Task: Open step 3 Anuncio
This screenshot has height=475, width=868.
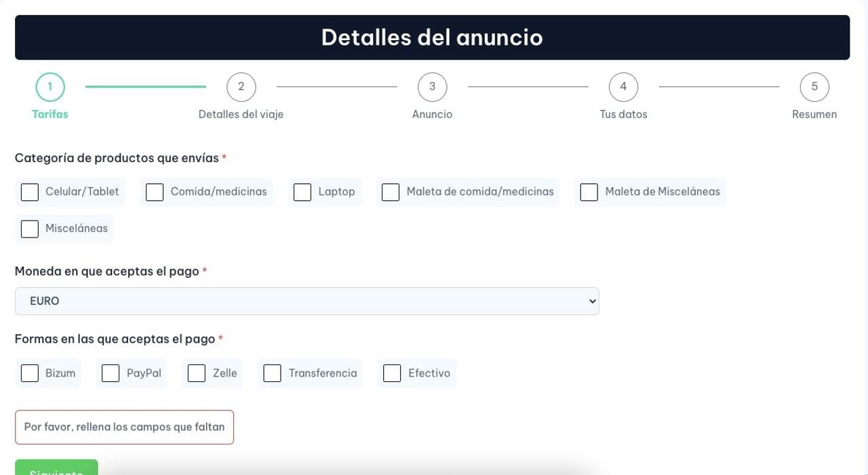Action: (432, 87)
